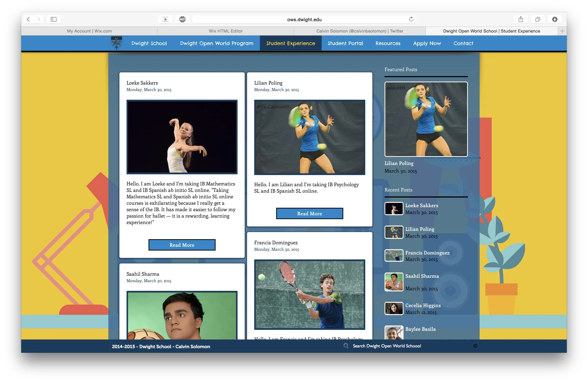588x383 pixels.
Task: Click Francis Dominguez thumbnail in Recent Posts
Action: coord(394,255)
